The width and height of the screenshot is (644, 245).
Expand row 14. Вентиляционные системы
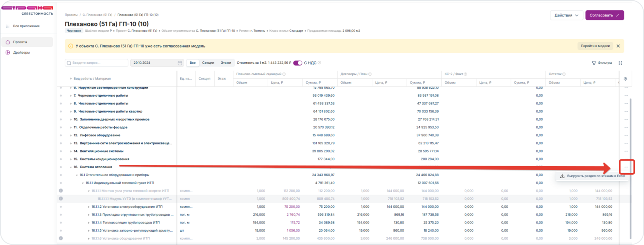click(x=71, y=151)
